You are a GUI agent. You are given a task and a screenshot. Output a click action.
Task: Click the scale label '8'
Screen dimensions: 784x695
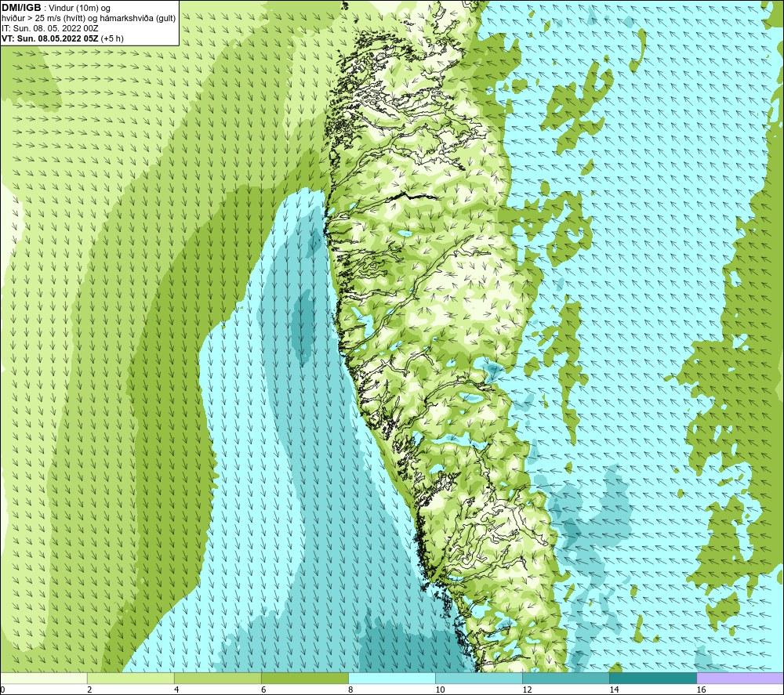point(350,690)
